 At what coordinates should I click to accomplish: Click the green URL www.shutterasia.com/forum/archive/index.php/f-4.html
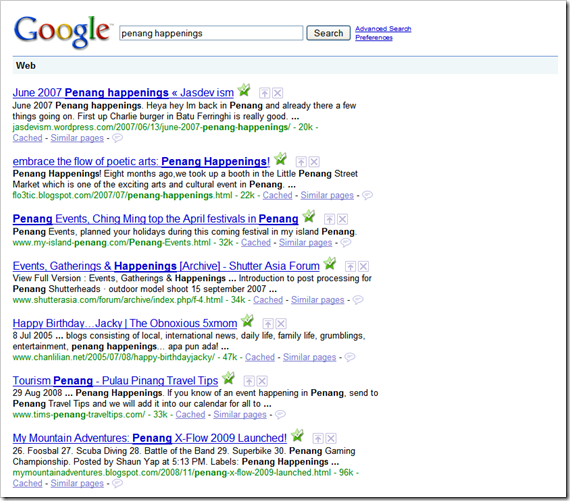point(118,300)
